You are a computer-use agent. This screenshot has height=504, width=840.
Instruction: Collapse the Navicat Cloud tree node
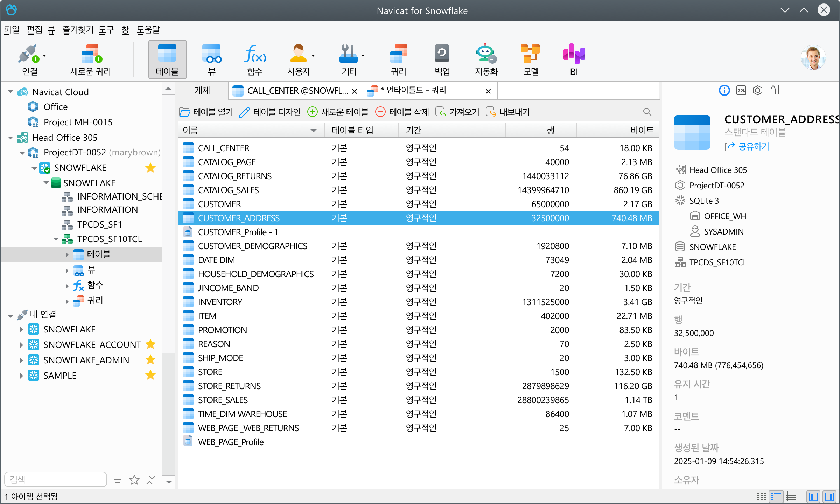pos(10,92)
